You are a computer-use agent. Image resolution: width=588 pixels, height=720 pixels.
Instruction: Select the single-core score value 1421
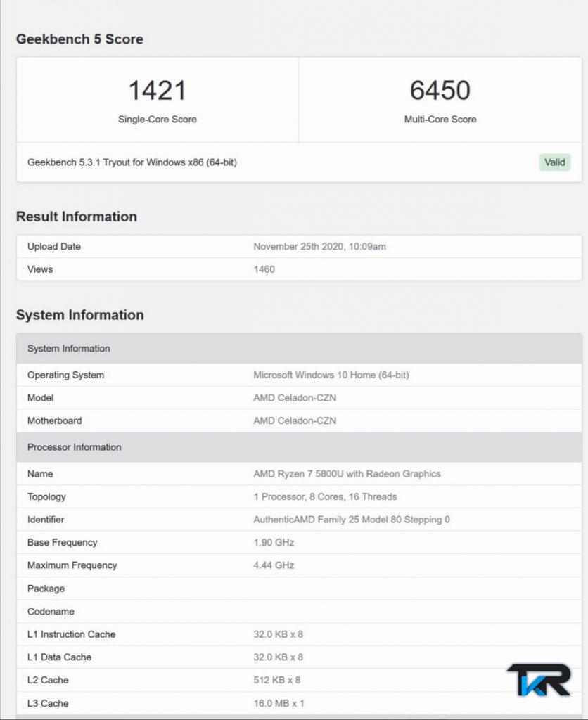[x=157, y=90]
